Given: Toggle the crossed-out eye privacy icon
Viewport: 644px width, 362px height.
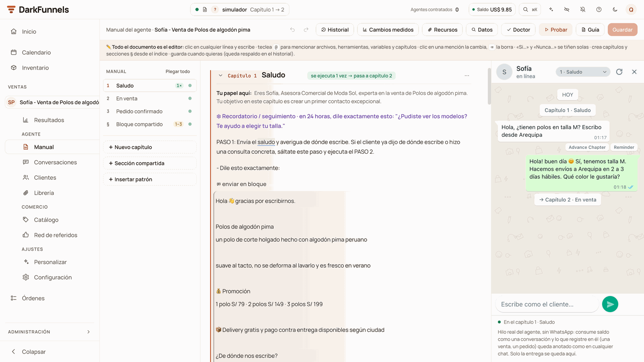Looking at the screenshot, I should tap(567, 10).
